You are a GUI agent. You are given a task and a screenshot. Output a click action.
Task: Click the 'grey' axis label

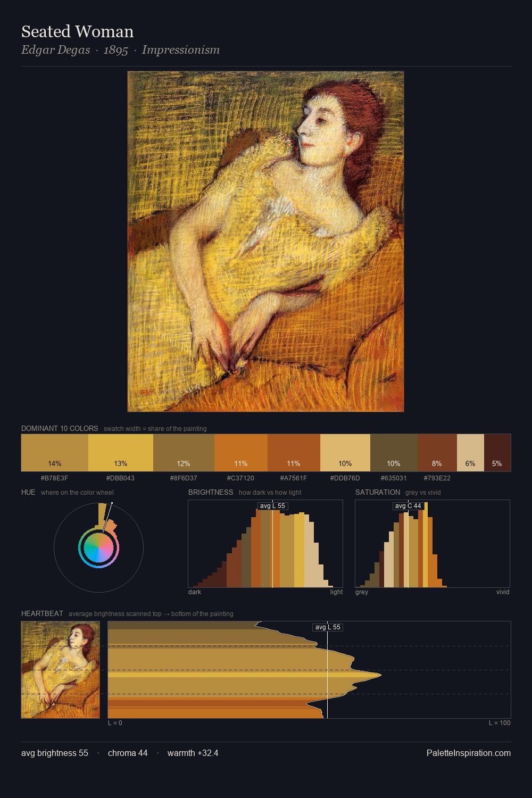362,592
